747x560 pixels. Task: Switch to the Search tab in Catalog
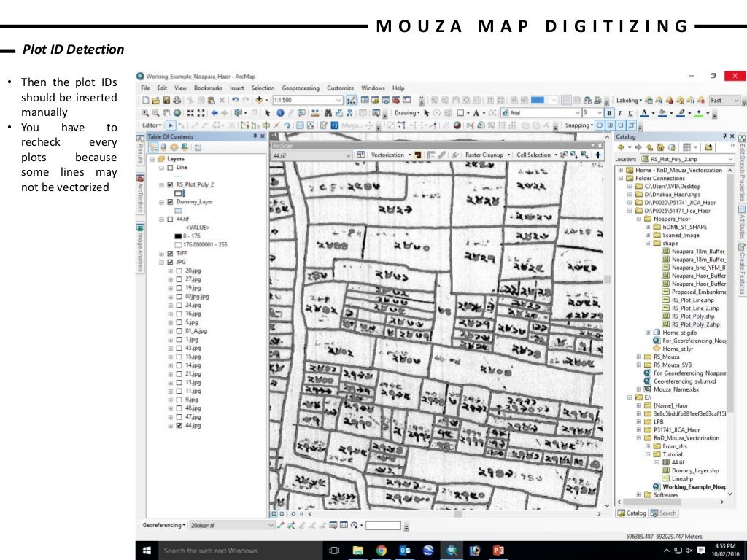tap(665, 513)
